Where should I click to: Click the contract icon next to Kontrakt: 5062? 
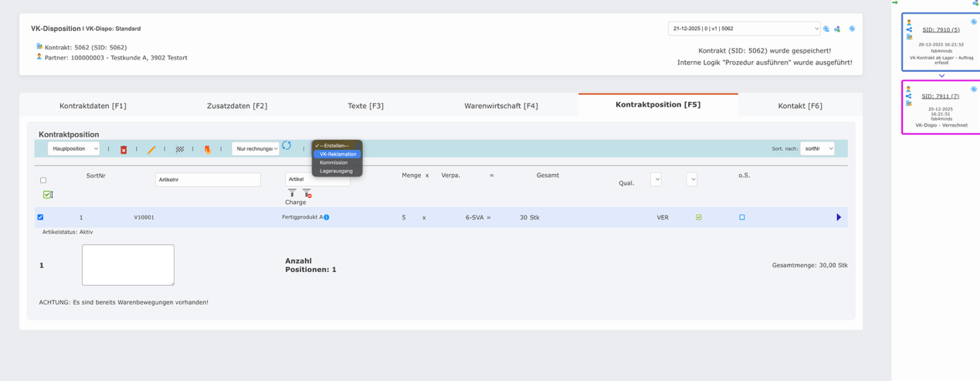pos(39,46)
